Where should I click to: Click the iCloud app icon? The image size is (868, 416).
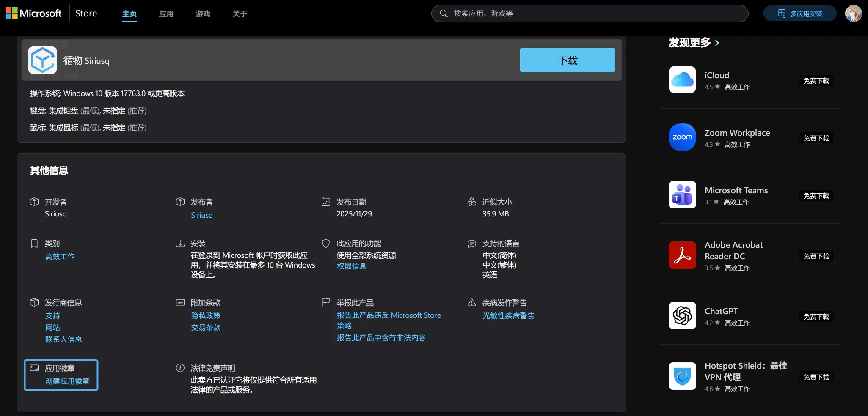[x=681, y=79]
